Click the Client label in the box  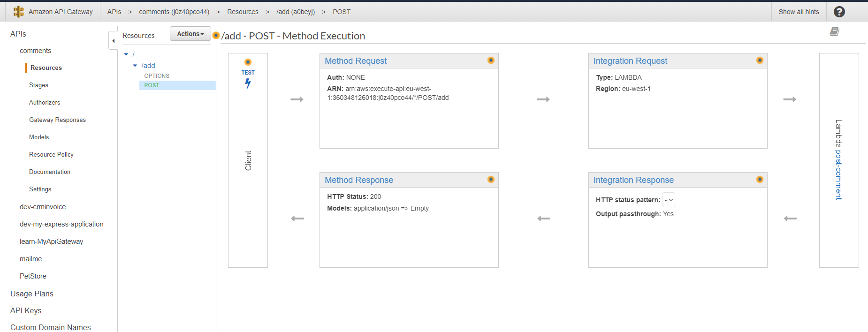tap(248, 161)
